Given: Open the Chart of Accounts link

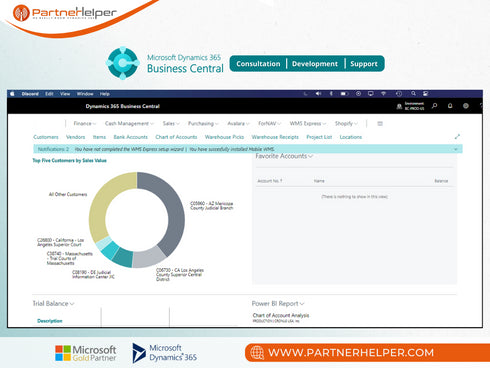Looking at the screenshot, I should click(x=176, y=137).
